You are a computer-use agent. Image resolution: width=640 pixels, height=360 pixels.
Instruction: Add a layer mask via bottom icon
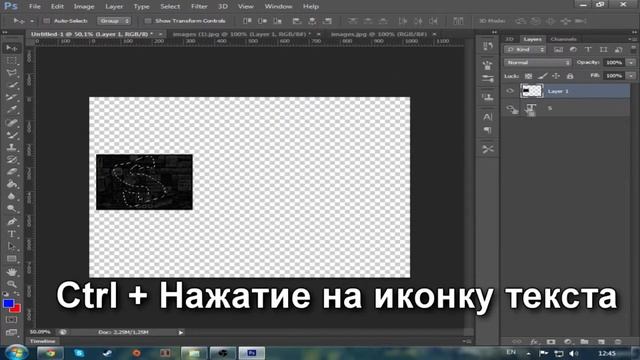pyautogui.click(x=551, y=342)
